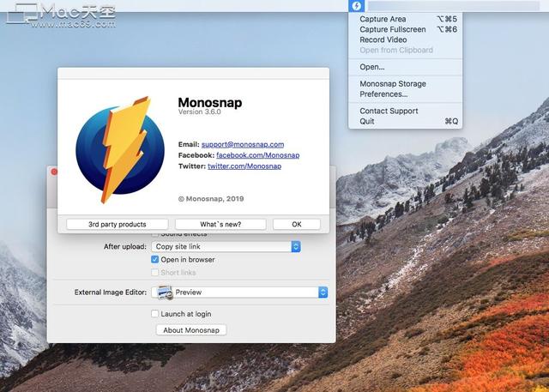This screenshot has width=549, height=392.
Task: Toggle the partially hidden Sound effects checkbox
Action: pos(154,234)
